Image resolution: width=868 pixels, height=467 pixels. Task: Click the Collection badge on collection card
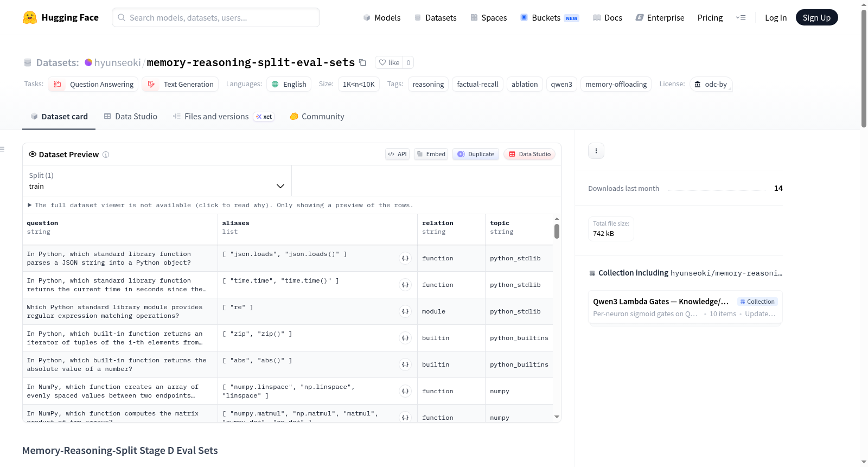point(757,302)
